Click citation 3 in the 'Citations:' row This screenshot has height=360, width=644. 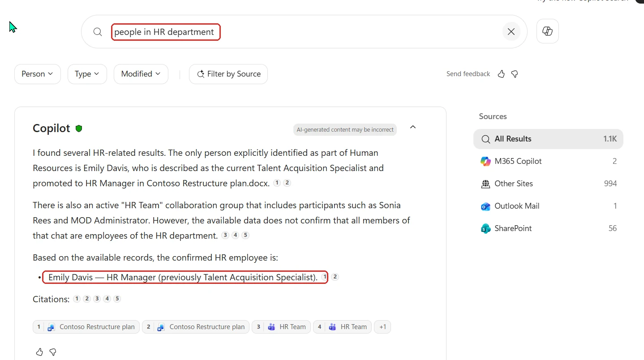[x=97, y=299]
